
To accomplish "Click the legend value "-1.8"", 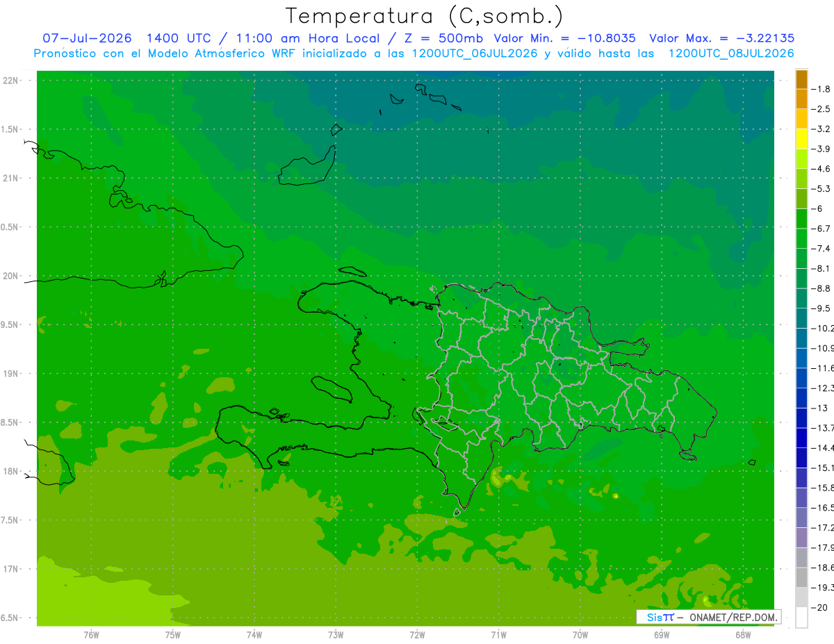I will 822,89.
